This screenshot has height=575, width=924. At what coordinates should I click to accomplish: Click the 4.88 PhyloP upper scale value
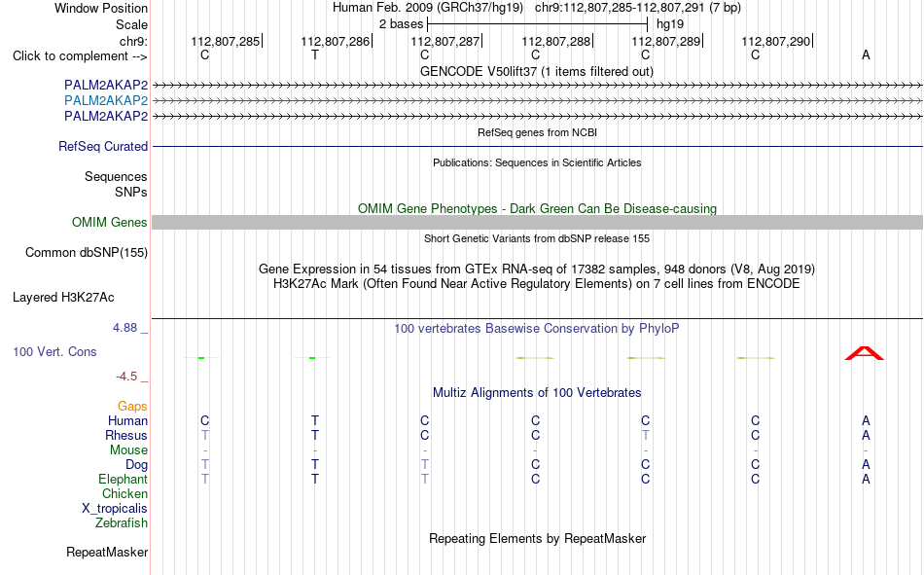[124, 328]
